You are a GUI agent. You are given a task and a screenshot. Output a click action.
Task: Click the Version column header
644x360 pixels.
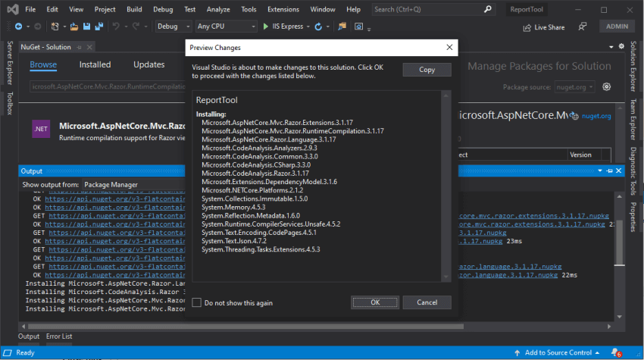(x=580, y=155)
